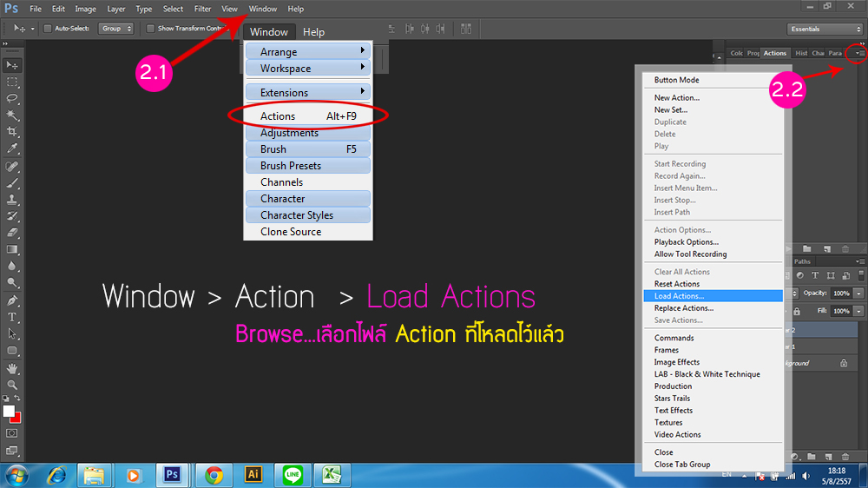
Task: Create new action icon in Actions panel
Action: click(827, 248)
